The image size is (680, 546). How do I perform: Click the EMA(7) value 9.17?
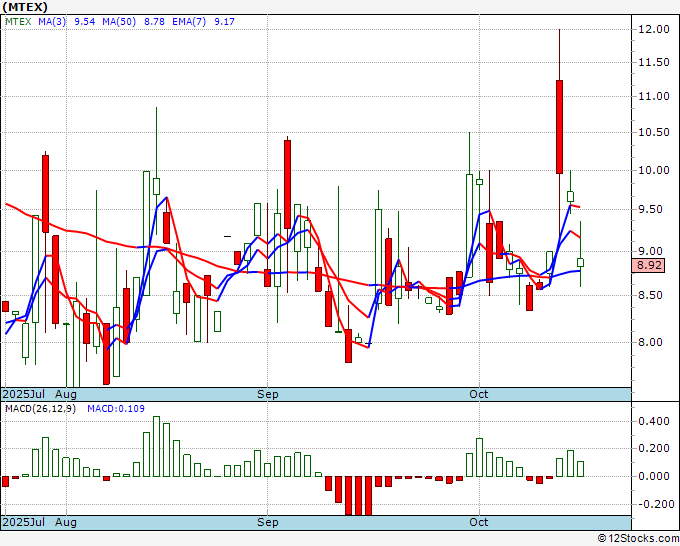click(x=224, y=21)
